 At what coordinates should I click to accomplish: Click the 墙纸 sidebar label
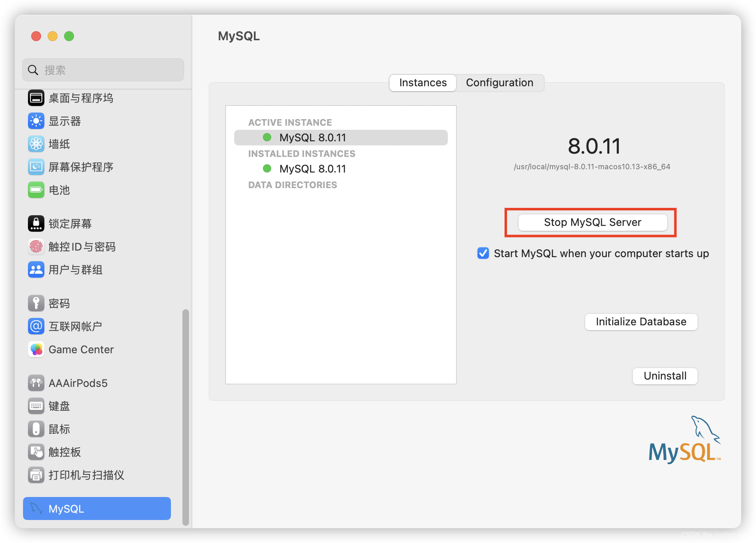point(59,144)
